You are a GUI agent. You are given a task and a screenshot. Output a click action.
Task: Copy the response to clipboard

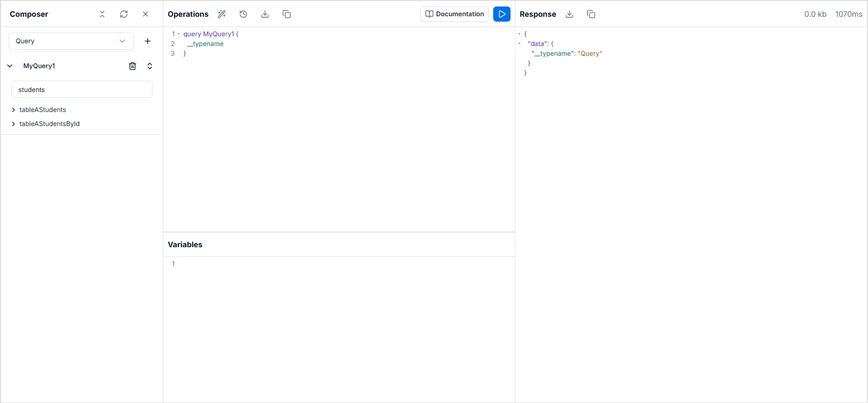point(591,14)
